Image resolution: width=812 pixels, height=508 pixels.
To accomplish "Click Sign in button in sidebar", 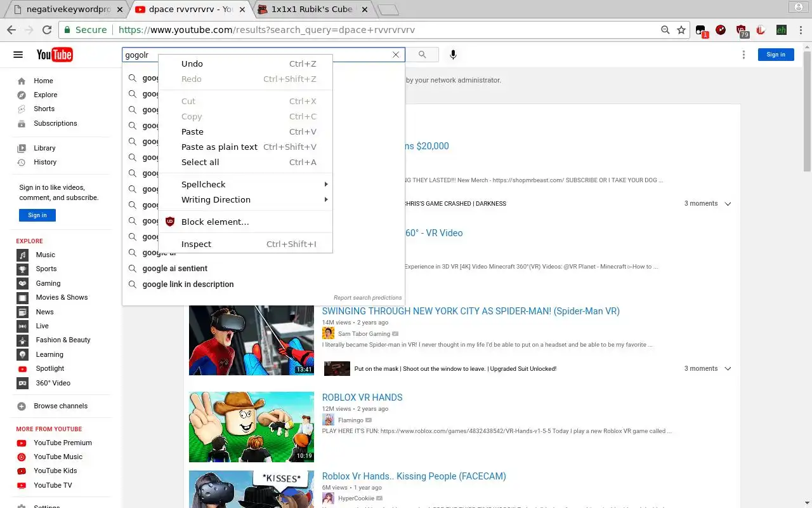I will 37,215.
